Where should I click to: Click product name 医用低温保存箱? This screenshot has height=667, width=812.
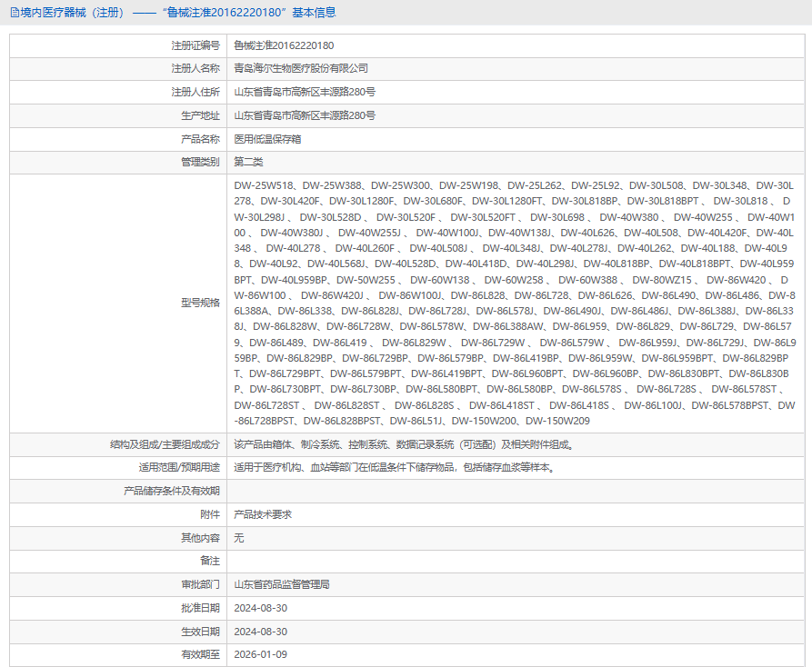pyautogui.click(x=267, y=139)
